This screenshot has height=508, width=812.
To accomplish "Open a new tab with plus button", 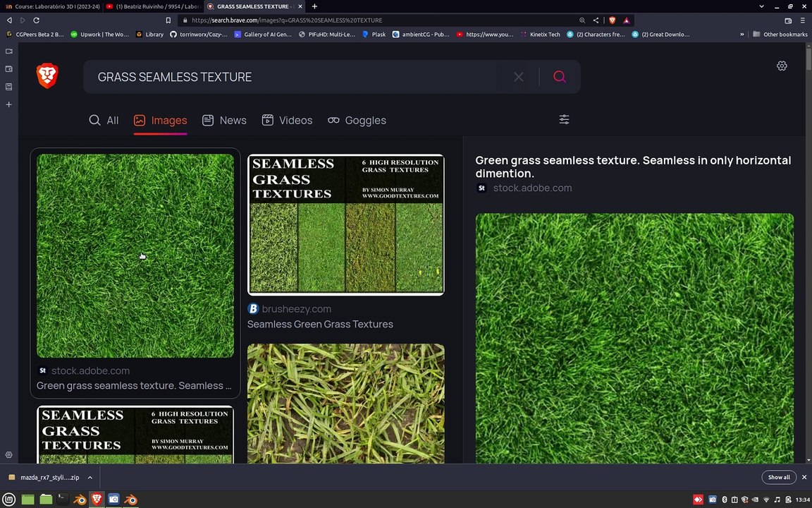I will click(x=314, y=6).
